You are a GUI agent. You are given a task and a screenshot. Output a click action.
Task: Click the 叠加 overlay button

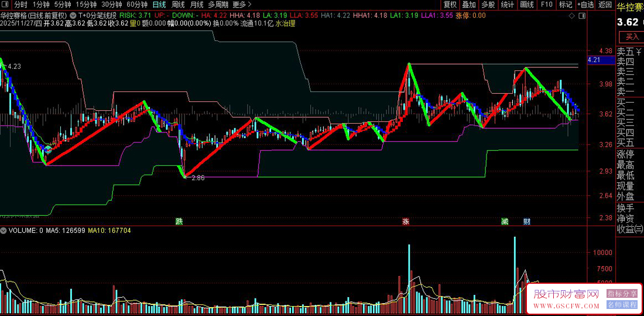(x=469, y=5)
